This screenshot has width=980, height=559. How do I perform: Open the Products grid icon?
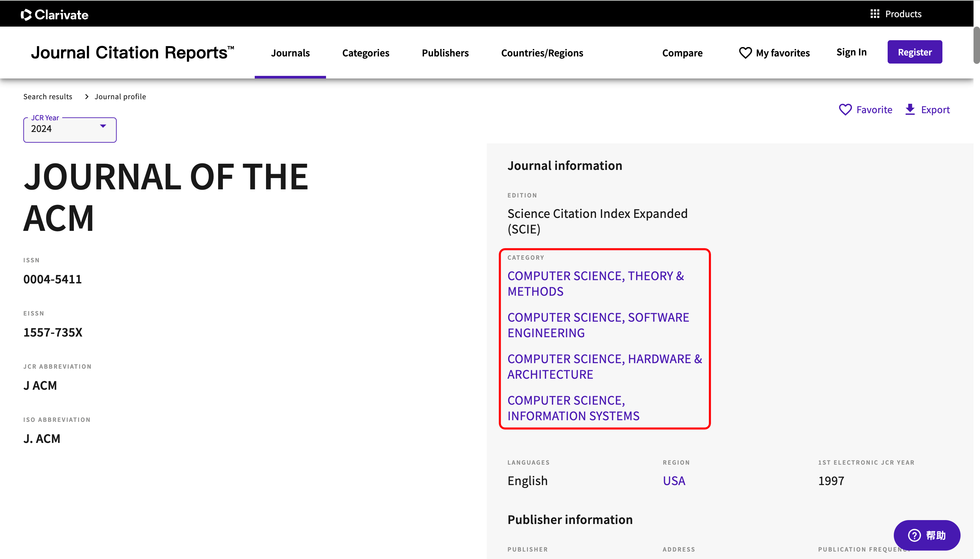pos(874,14)
